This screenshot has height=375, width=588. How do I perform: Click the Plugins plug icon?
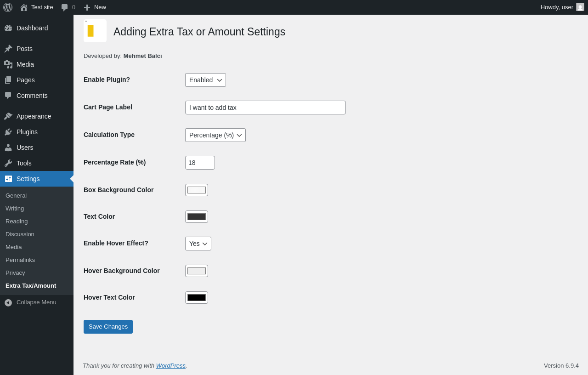point(8,132)
